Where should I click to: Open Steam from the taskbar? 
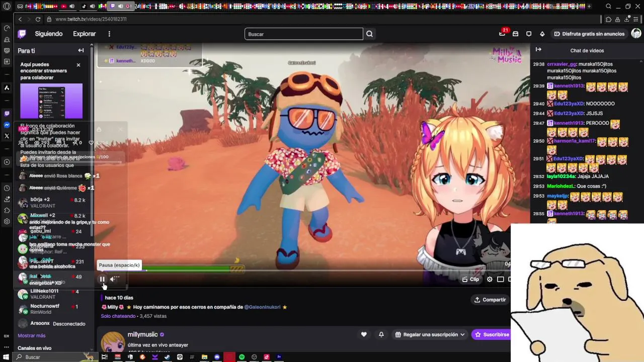tap(167, 357)
